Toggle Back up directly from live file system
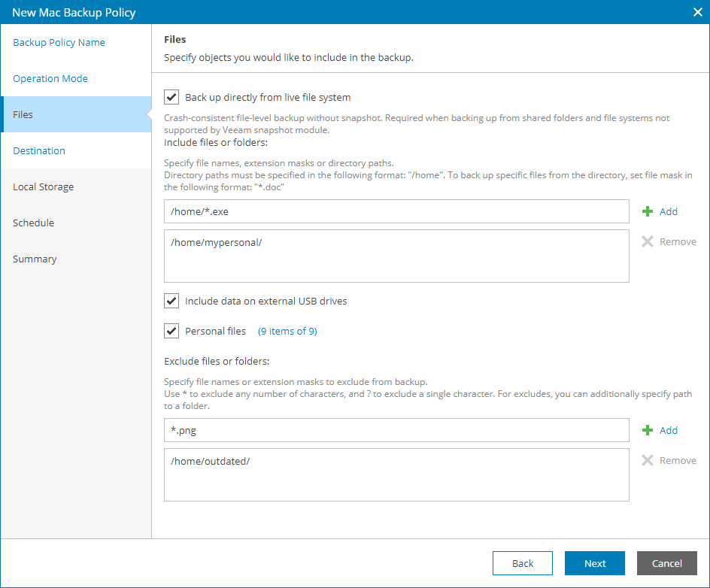The image size is (710, 588). pos(171,97)
